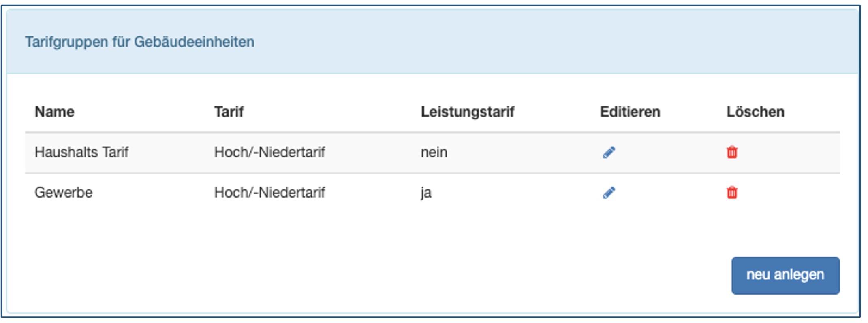Click Hoch/-Niedertarif in the Haushalts Tarif row
Viewport: 868px width, 323px height.
point(269,153)
